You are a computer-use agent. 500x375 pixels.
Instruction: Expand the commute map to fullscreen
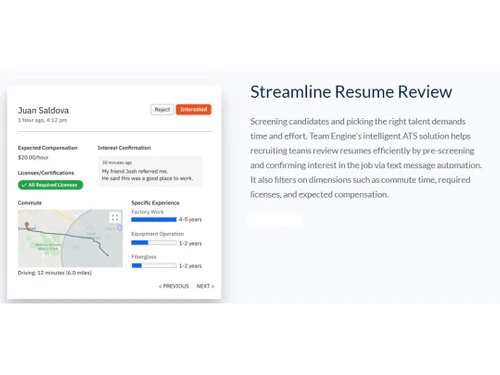pyautogui.click(x=115, y=218)
